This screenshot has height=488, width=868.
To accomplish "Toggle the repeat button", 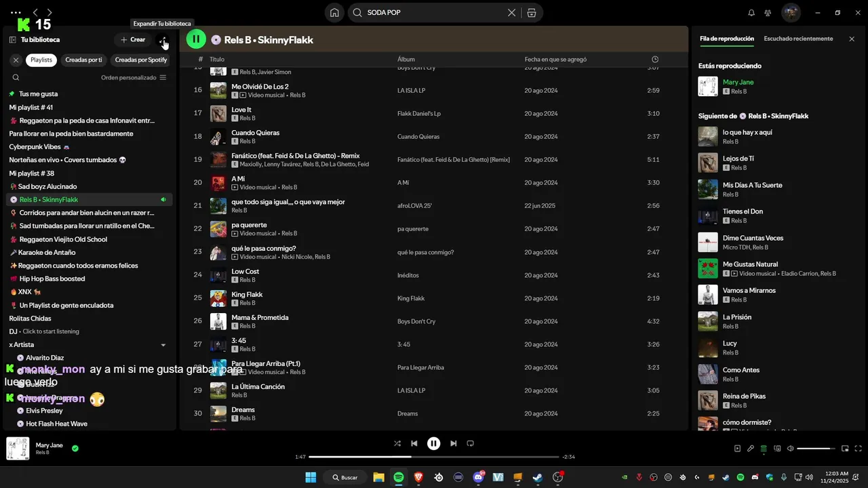I will pos(470,443).
